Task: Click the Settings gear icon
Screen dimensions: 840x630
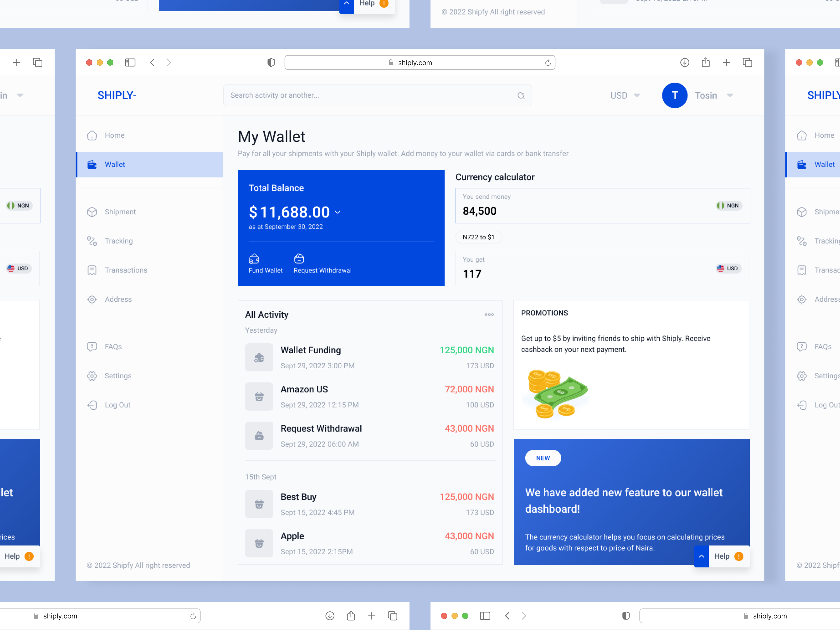Action: coord(92,376)
